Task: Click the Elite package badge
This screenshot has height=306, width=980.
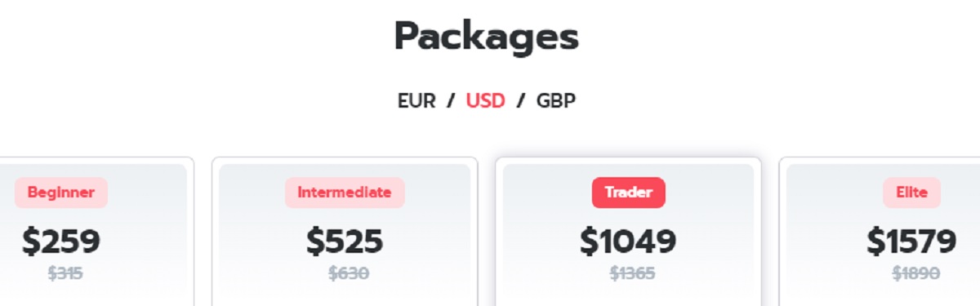Action: click(911, 193)
